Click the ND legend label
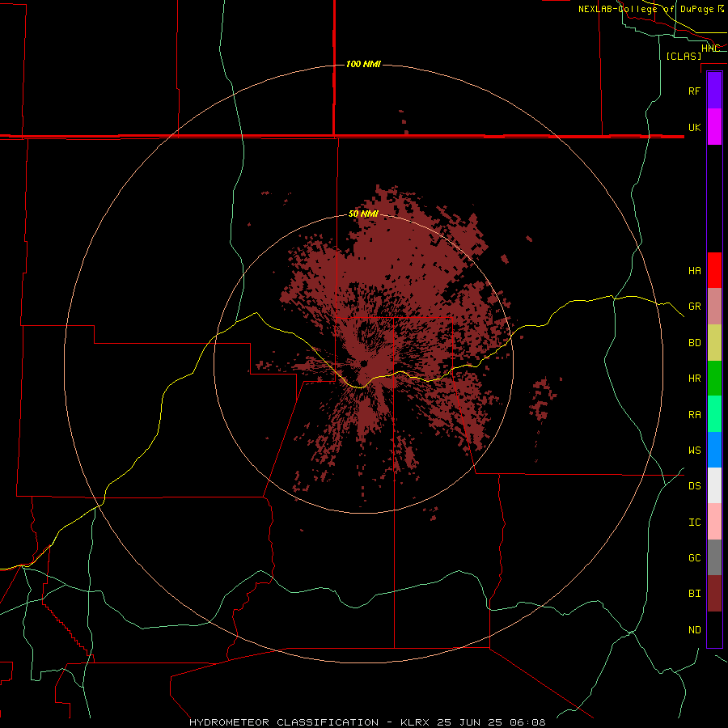This screenshot has height=728, width=728. pyautogui.click(x=695, y=629)
